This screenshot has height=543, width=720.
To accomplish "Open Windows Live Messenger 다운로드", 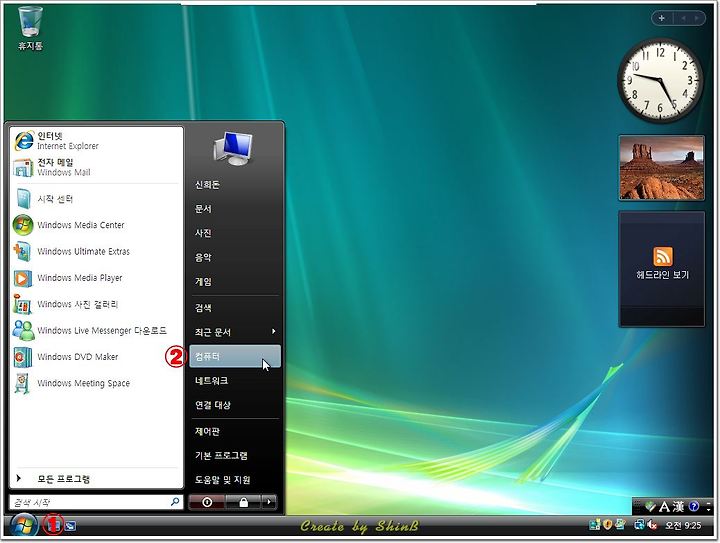I will (x=94, y=330).
